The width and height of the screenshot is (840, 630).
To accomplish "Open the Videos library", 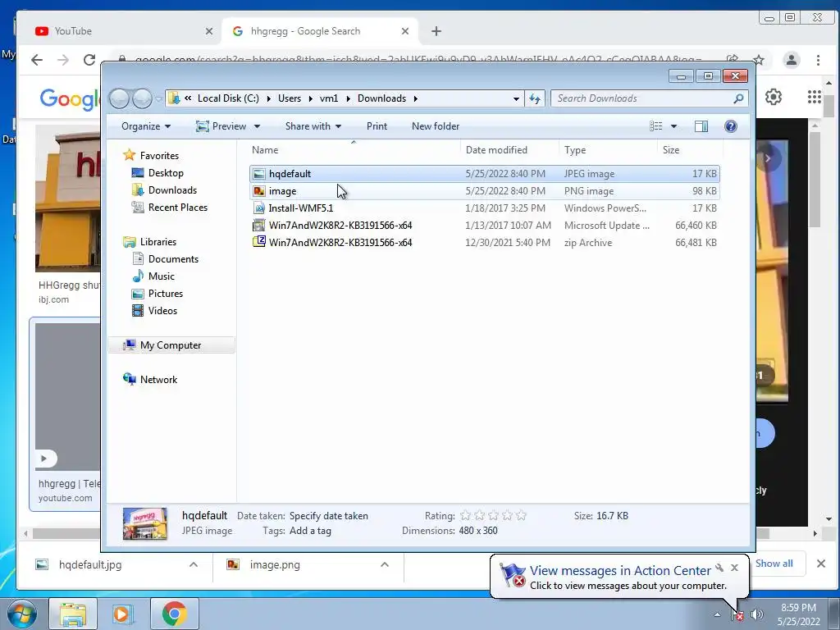I will point(162,311).
